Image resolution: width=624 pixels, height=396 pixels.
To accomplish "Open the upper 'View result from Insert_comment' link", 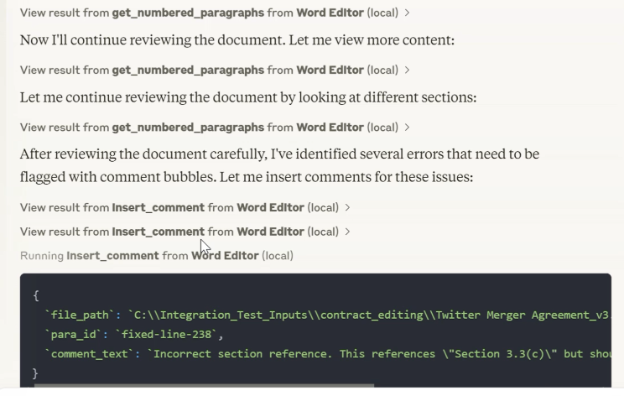I will pyautogui.click(x=179, y=207).
